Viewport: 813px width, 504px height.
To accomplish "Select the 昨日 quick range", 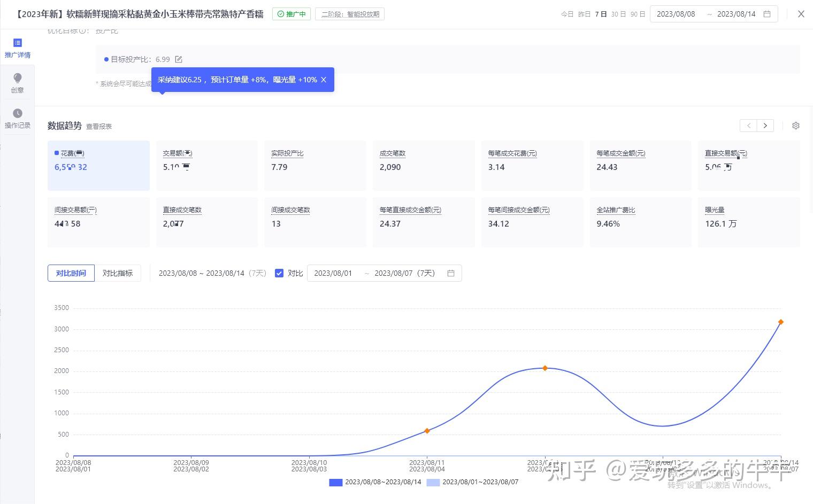I will tap(584, 14).
